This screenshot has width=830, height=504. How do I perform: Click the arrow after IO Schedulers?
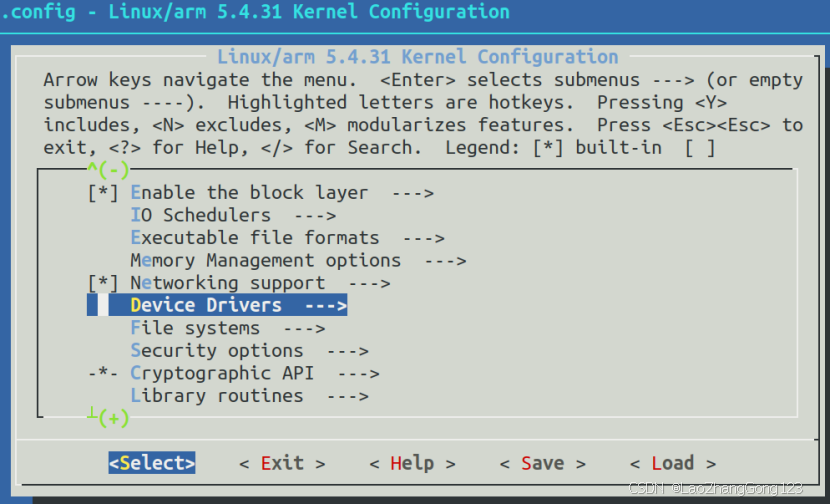pyautogui.click(x=315, y=216)
